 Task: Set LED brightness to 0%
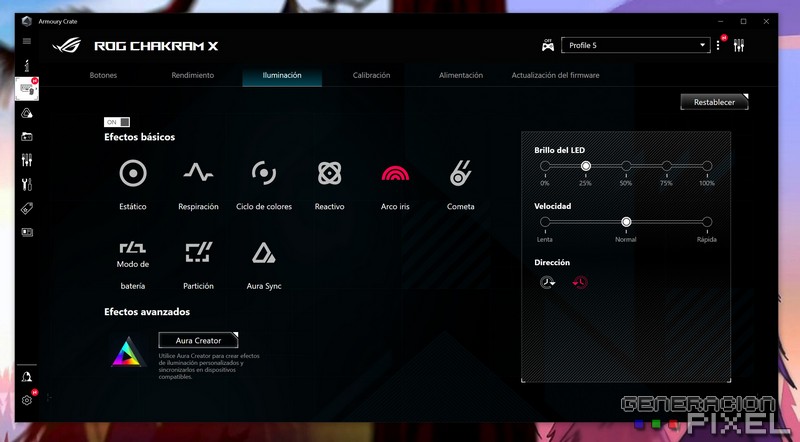pos(545,166)
